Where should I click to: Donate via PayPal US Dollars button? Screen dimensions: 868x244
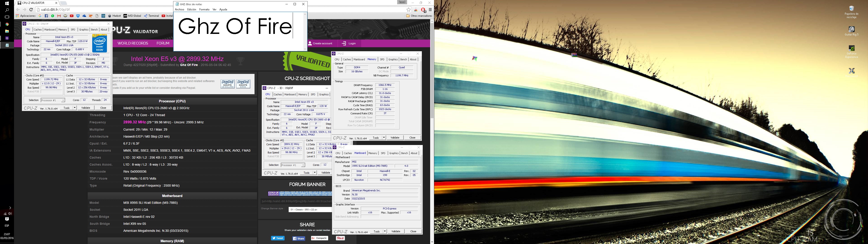pos(227,84)
